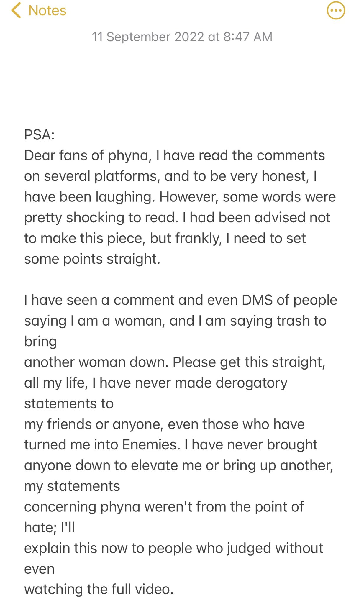The image size is (364, 604).
Task: Tap the word 'bring' on its own line
Action: pyautogui.click(x=40, y=342)
